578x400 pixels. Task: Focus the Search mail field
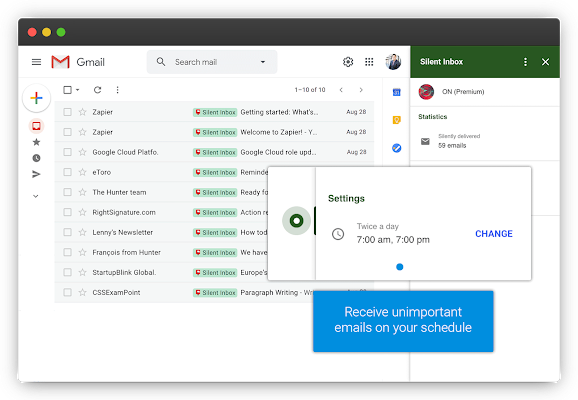click(x=212, y=62)
